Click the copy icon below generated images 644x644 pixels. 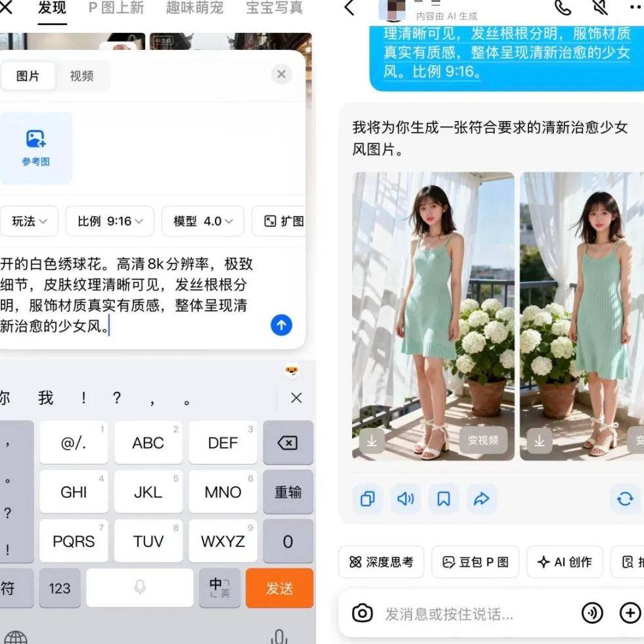click(368, 499)
